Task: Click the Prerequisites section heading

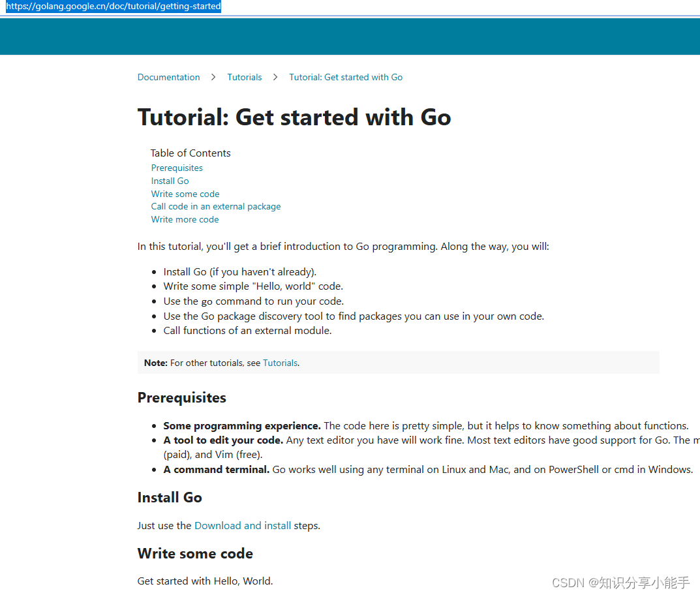Action: 182,398
